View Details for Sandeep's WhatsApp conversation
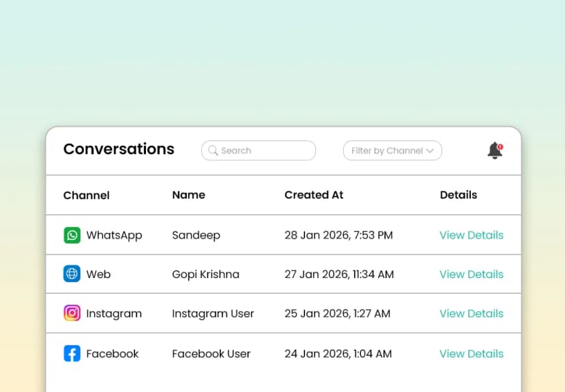565x392 pixels. click(x=471, y=235)
